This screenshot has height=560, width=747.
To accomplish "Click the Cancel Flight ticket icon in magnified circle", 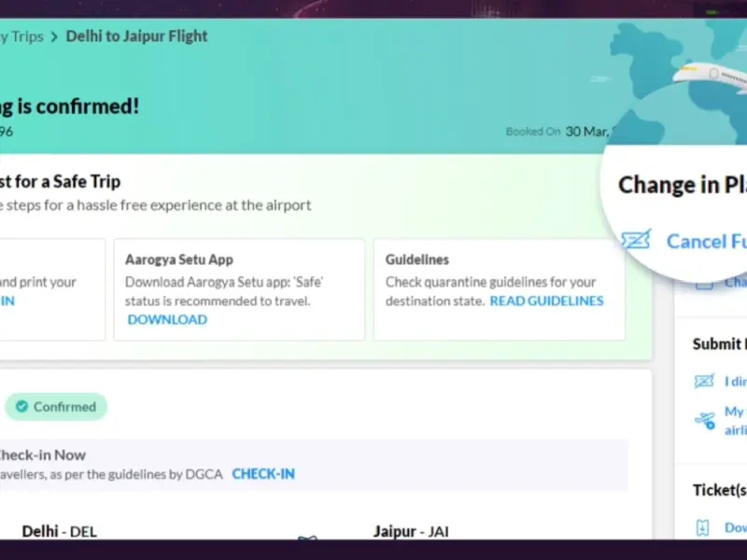I will point(636,241).
